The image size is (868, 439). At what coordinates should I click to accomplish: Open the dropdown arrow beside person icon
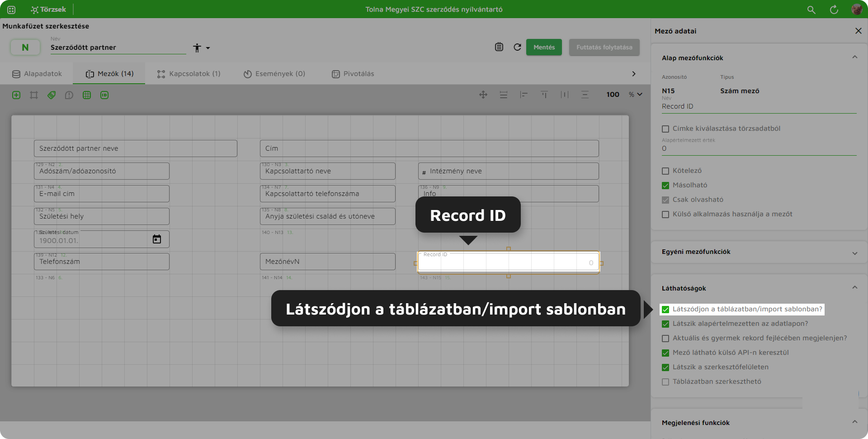point(208,48)
